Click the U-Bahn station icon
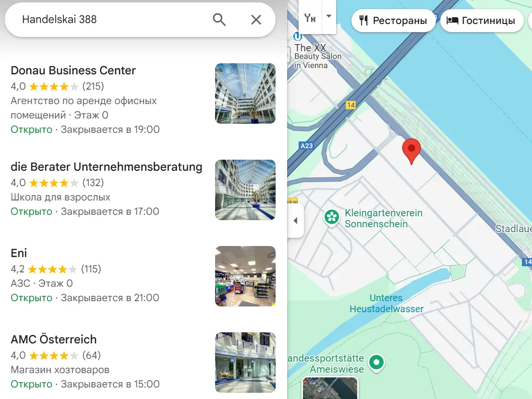This screenshot has height=399, width=532. [297, 36]
